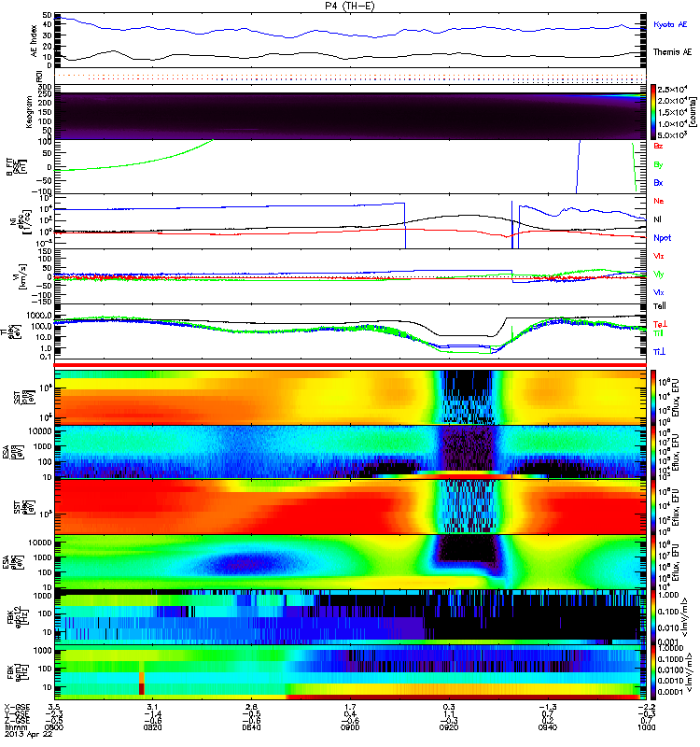Click the 0900 time label
Screen dimensions: 700x747
click(x=350, y=727)
